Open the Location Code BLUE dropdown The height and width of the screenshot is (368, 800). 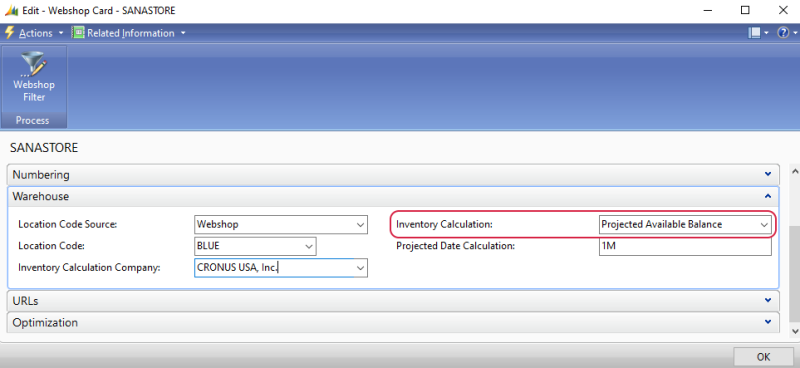(x=309, y=246)
